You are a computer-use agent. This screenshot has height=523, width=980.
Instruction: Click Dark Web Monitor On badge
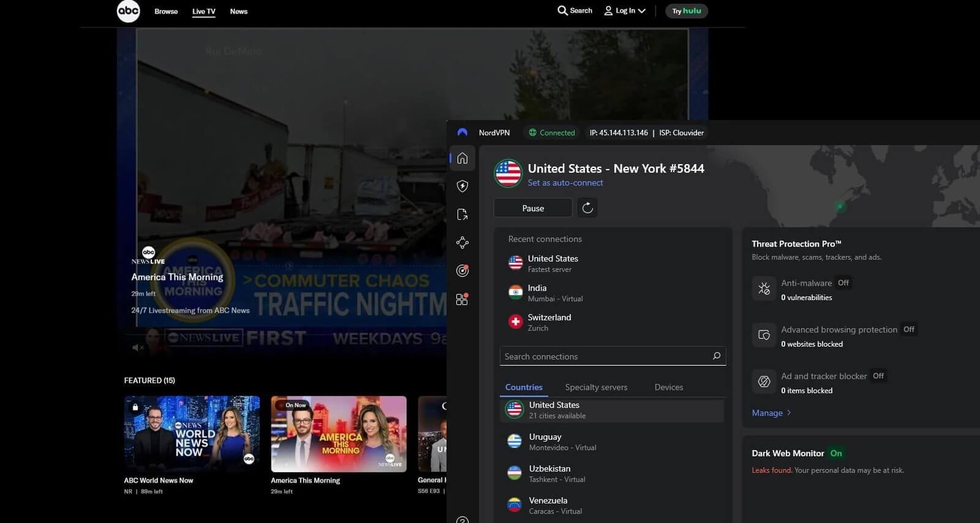(x=836, y=453)
